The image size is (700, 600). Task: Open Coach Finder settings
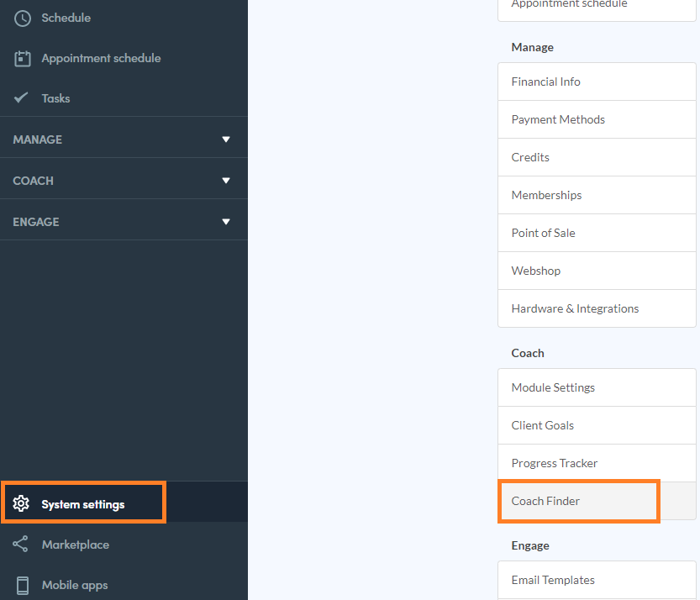click(597, 501)
